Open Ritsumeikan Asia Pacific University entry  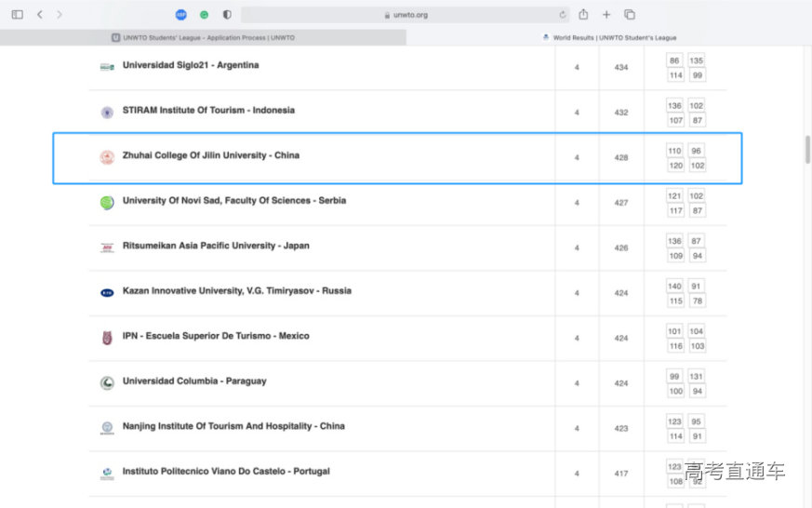[216, 246]
